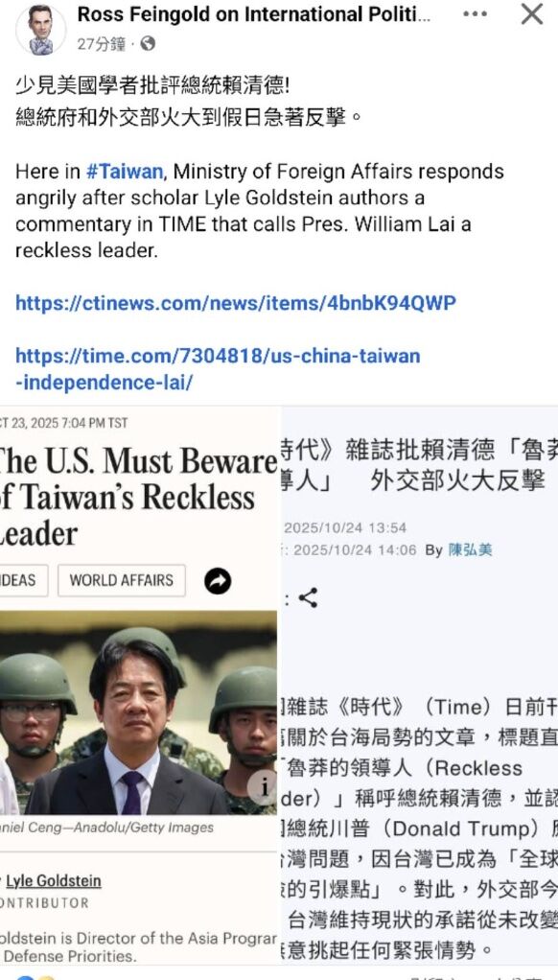558x980 pixels.
Task: Select the WORLD AFFAIRS category tag
Action: pyautogui.click(x=121, y=581)
